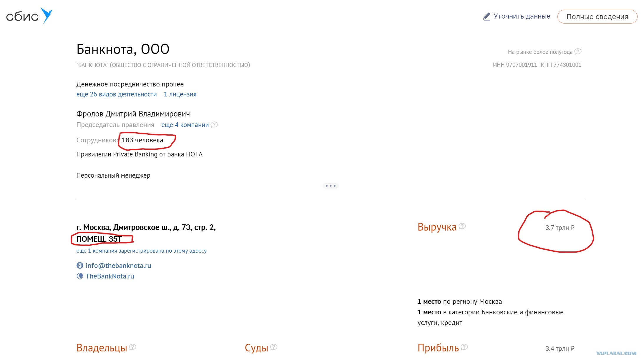This screenshot has height=362, width=644.
Task: Click help icon beside Суды heading
Action: (x=274, y=347)
